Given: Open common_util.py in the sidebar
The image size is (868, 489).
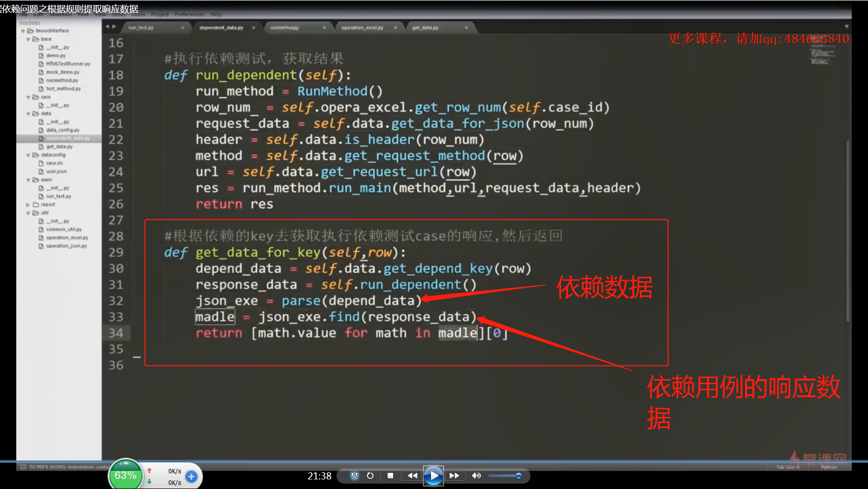Looking at the screenshot, I should click(x=64, y=229).
